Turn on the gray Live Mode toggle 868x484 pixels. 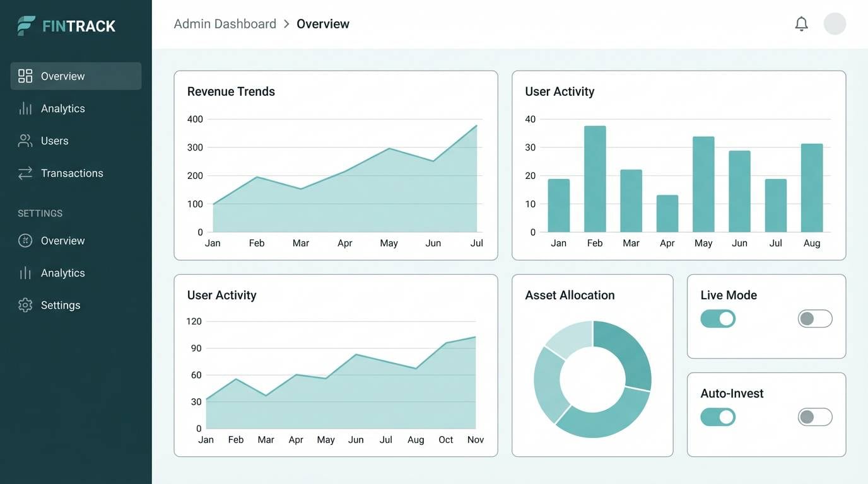coord(814,318)
